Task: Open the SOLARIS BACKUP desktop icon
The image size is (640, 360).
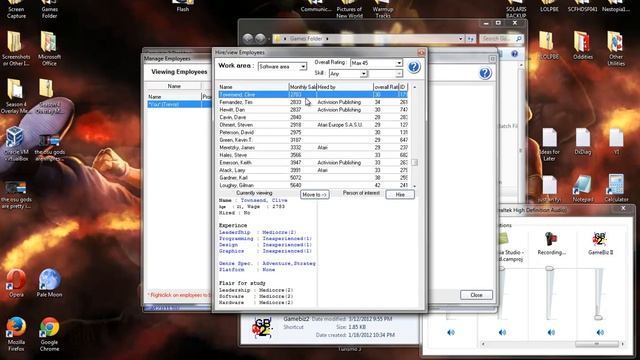Action: [x=516, y=9]
